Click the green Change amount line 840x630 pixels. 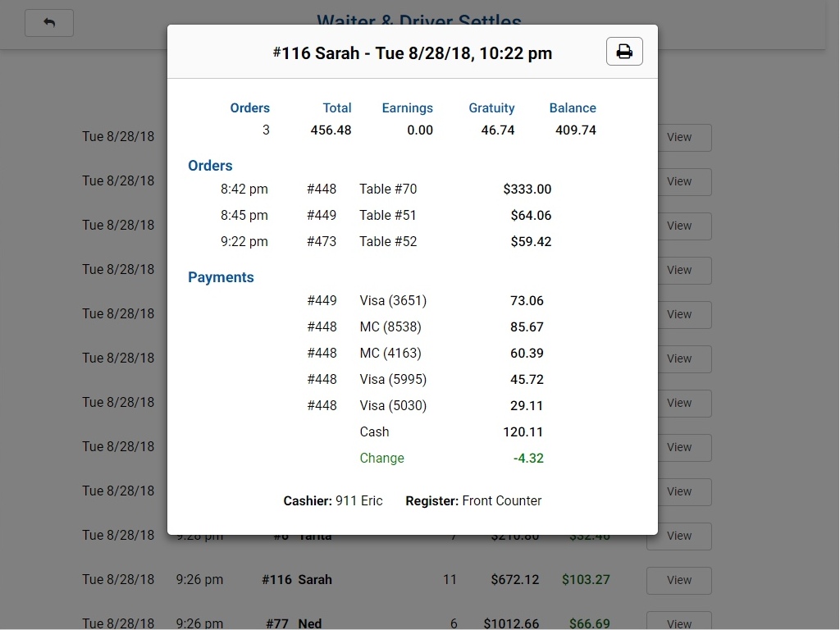point(451,458)
